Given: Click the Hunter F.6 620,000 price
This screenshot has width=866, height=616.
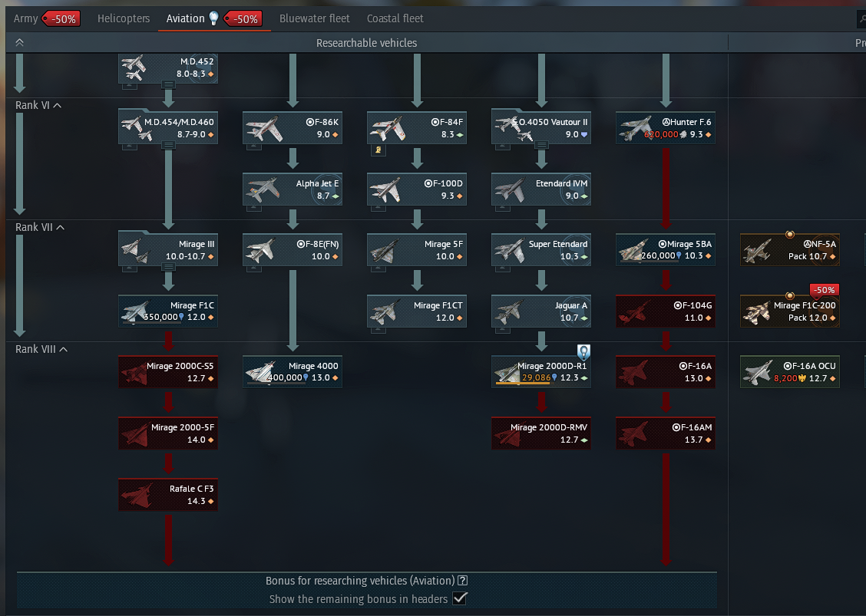Looking at the screenshot, I should coord(661,134).
